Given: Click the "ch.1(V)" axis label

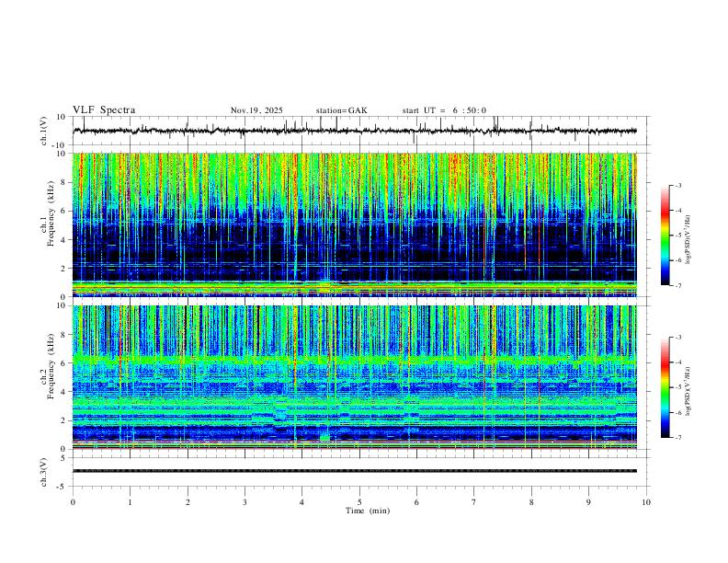Looking at the screenshot, I should 44,131.
